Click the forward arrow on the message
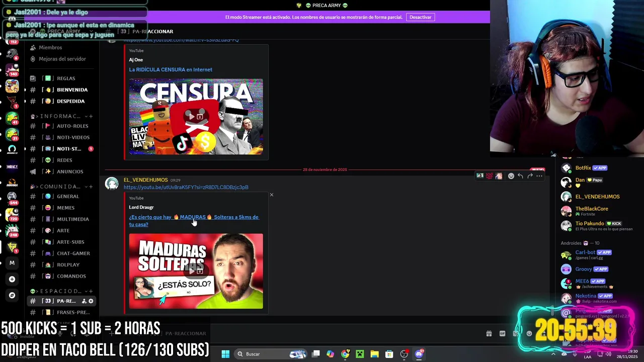This screenshot has width=644, height=362. (x=530, y=176)
